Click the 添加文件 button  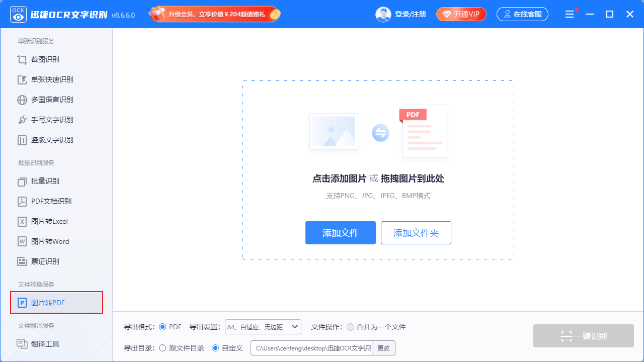click(x=341, y=233)
